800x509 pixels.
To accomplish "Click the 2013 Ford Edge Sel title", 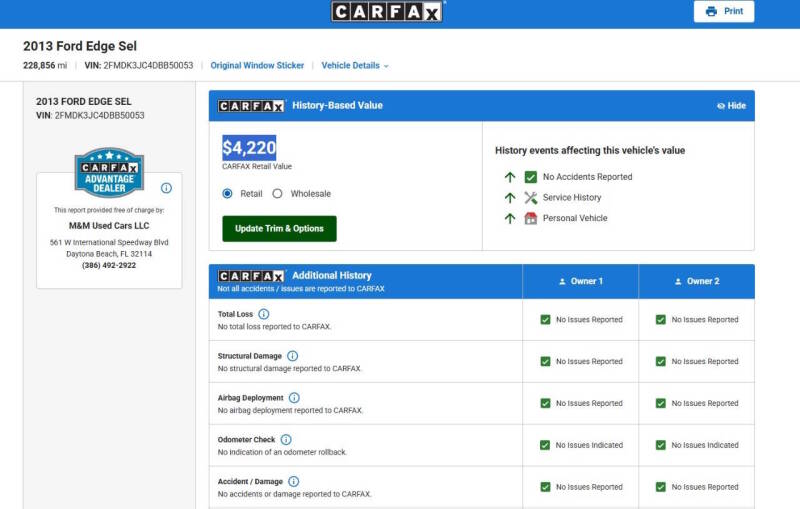I will coord(80,46).
